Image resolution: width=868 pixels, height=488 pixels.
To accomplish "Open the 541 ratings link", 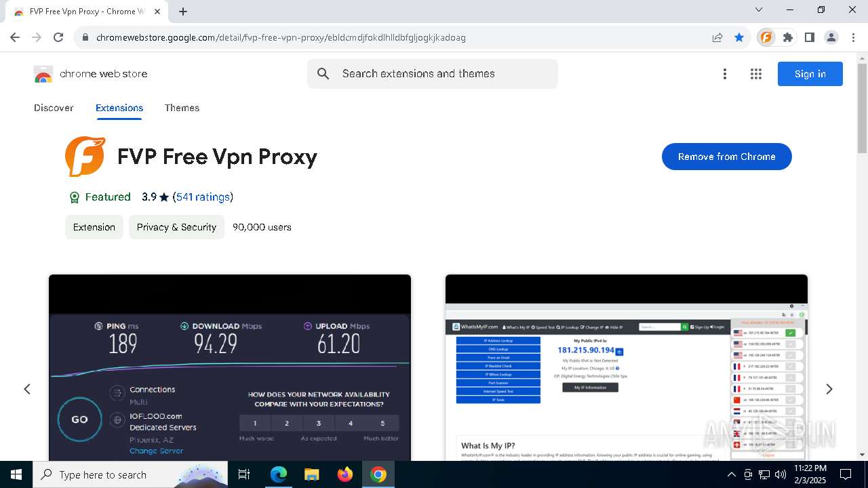I will (203, 197).
